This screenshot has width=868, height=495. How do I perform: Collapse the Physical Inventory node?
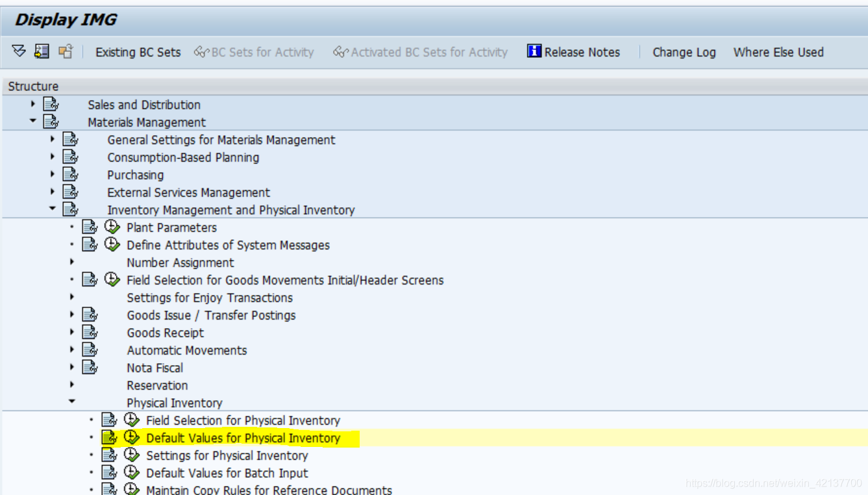[71, 402]
